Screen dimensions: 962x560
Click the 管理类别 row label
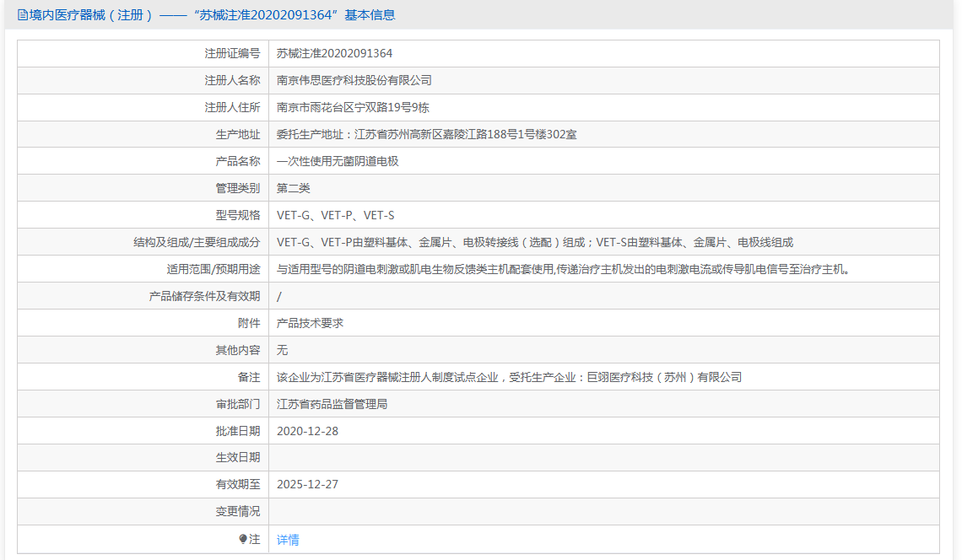238,188
